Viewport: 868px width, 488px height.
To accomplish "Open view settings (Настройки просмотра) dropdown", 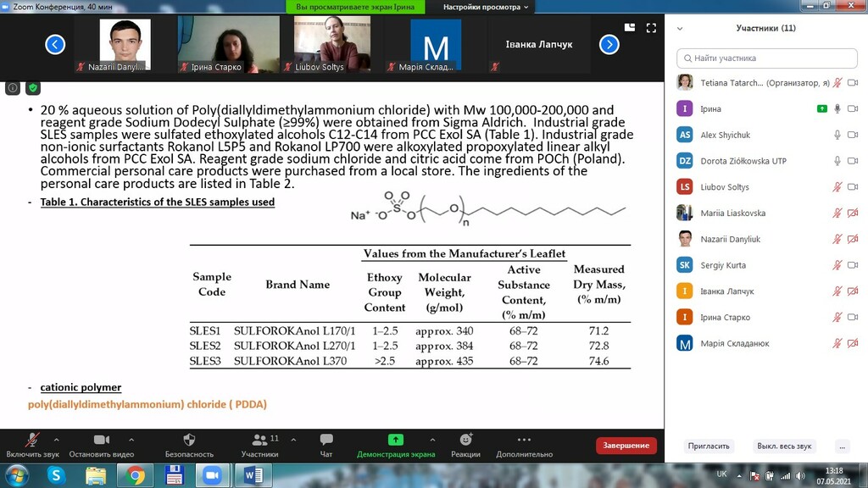I will [486, 7].
